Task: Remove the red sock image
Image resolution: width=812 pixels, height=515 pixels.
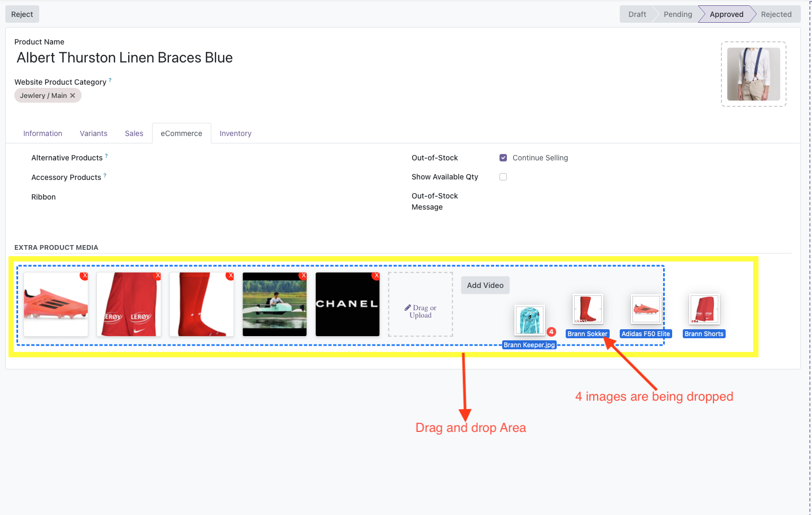Action: click(230, 276)
